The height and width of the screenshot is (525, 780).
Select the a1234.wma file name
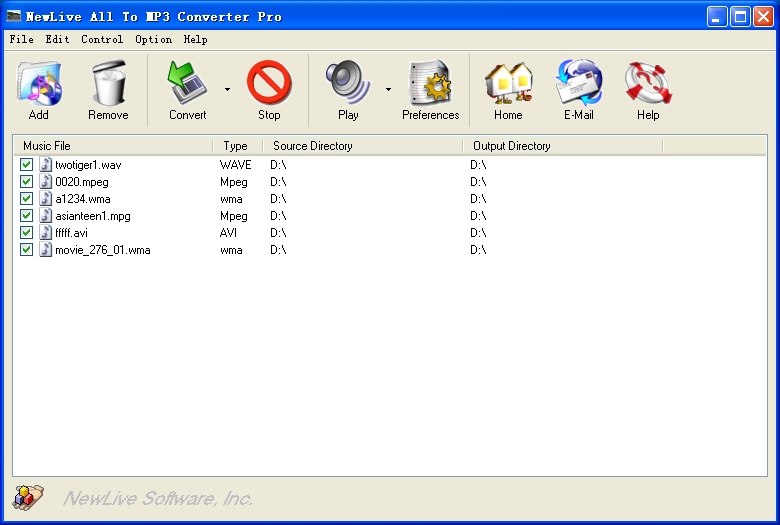coord(83,199)
